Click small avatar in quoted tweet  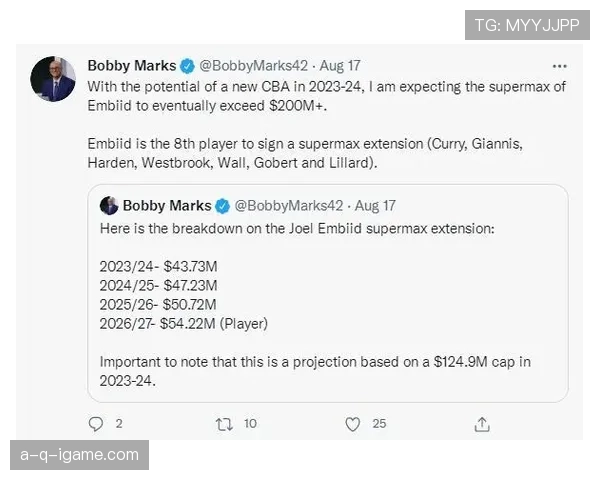point(109,205)
